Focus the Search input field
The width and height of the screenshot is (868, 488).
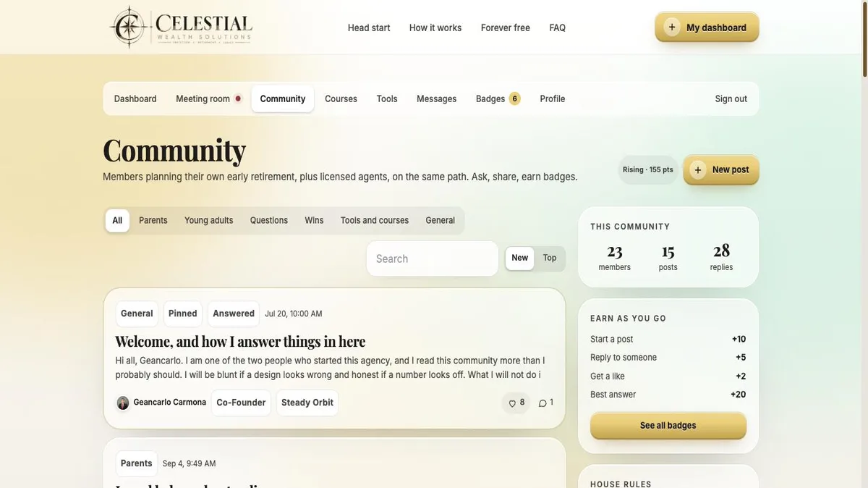(x=433, y=258)
